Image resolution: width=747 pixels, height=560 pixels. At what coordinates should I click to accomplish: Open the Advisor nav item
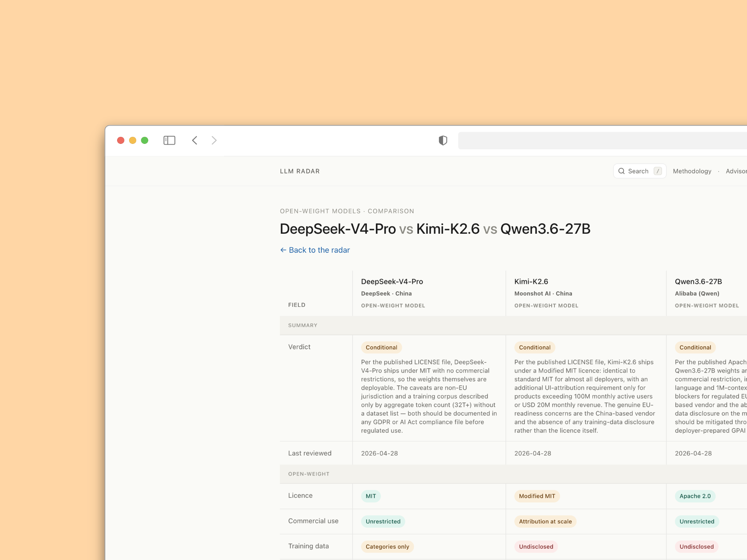[736, 171]
